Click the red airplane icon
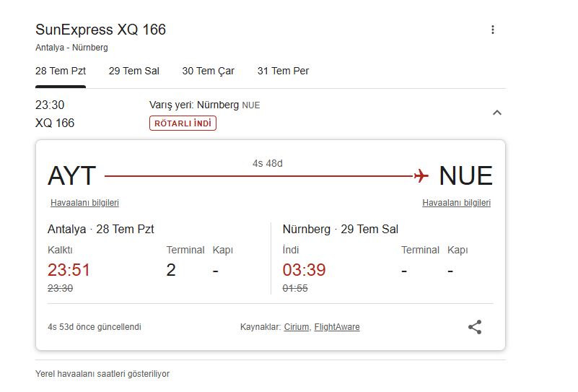 421,175
